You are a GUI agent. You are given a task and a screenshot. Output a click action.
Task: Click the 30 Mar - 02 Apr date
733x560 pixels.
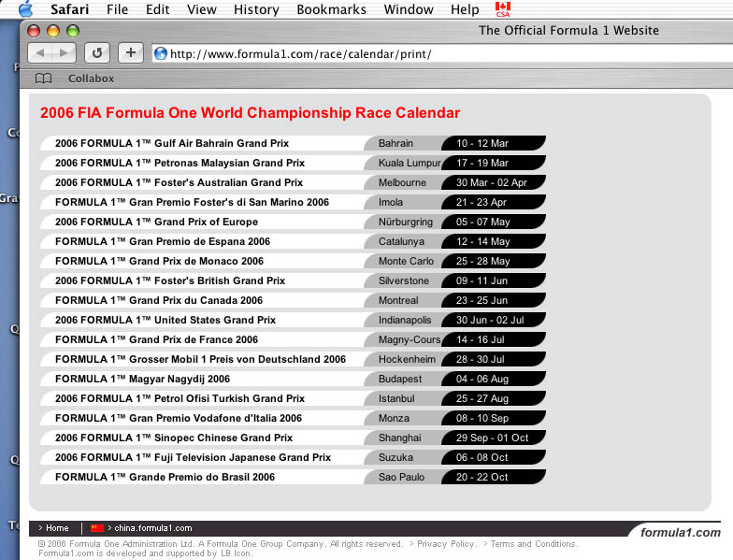pos(492,182)
